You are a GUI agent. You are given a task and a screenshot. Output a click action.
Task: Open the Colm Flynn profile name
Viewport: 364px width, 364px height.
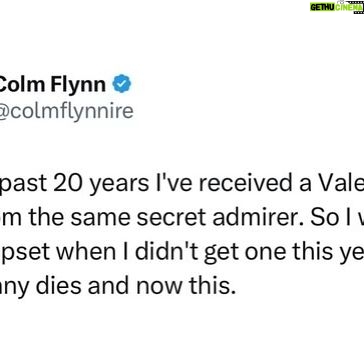[53, 84]
